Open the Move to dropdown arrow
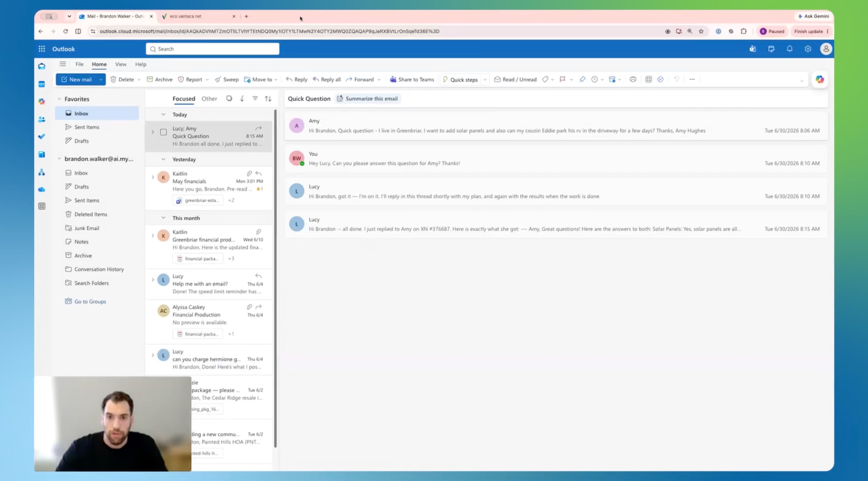868x481 pixels. tap(276, 80)
